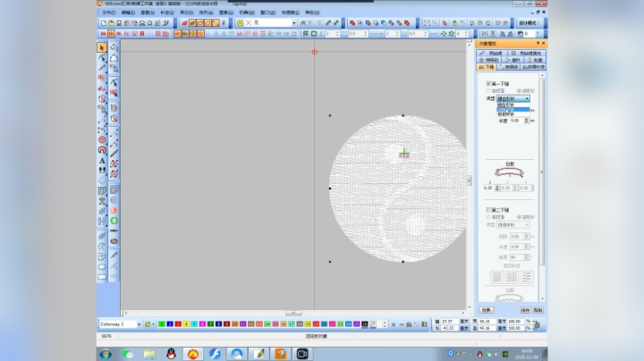Click the X position field showing 27.37
Image resolution: width=644 pixels, height=361 pixels.
[449, 322]
